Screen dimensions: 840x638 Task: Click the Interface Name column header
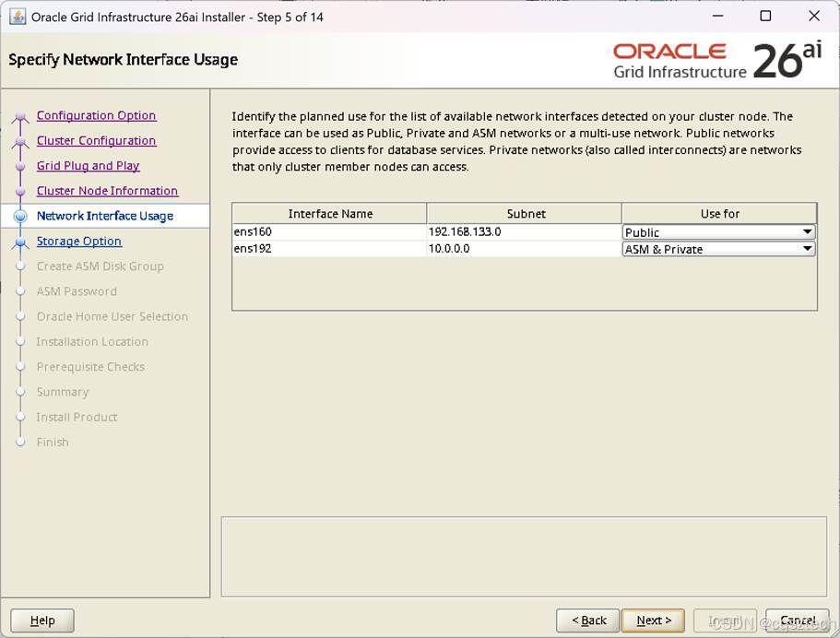pos(330,214)
